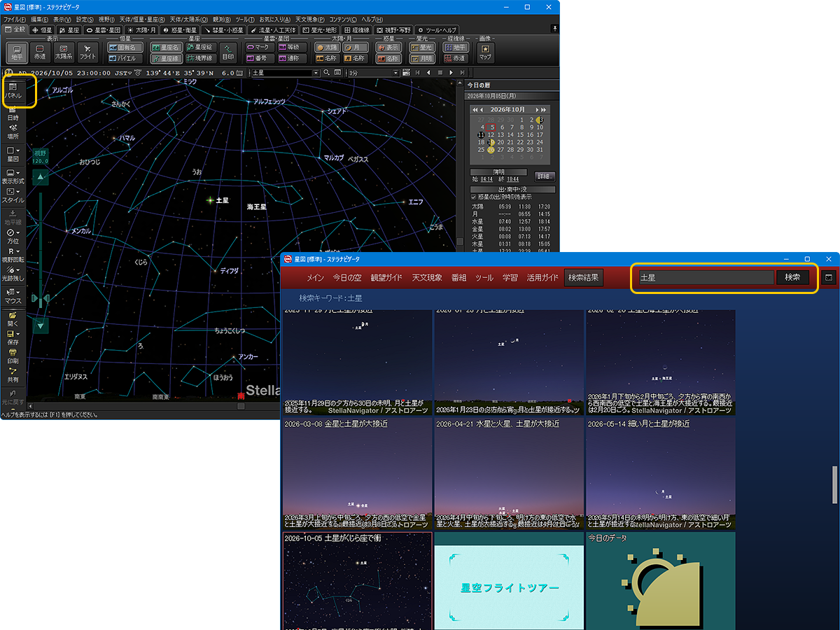Select the フライト display mode icon
Image resolution: width=840 pixels, height=630 pixels.
pyautogui.click(x=88, y=52)
